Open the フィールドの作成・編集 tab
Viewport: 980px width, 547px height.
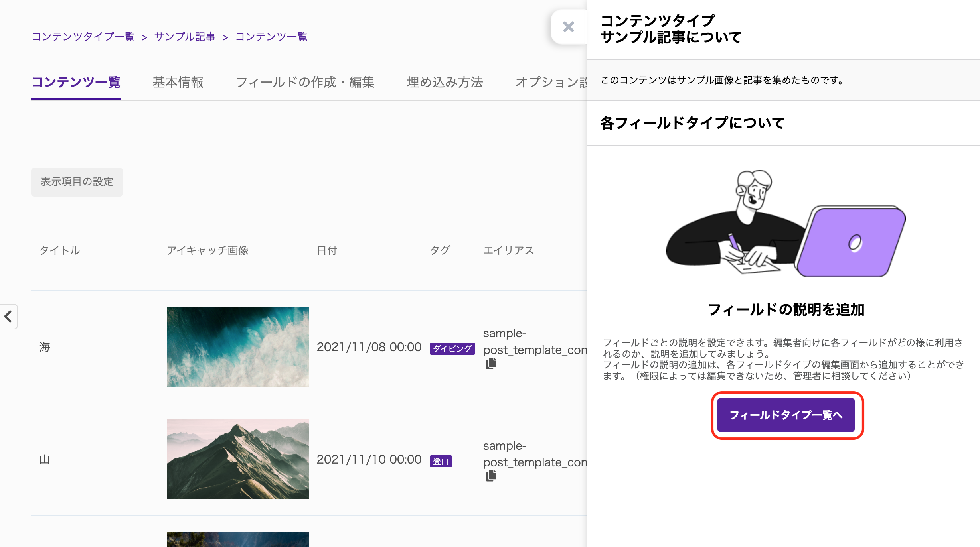tap(305, 83)
